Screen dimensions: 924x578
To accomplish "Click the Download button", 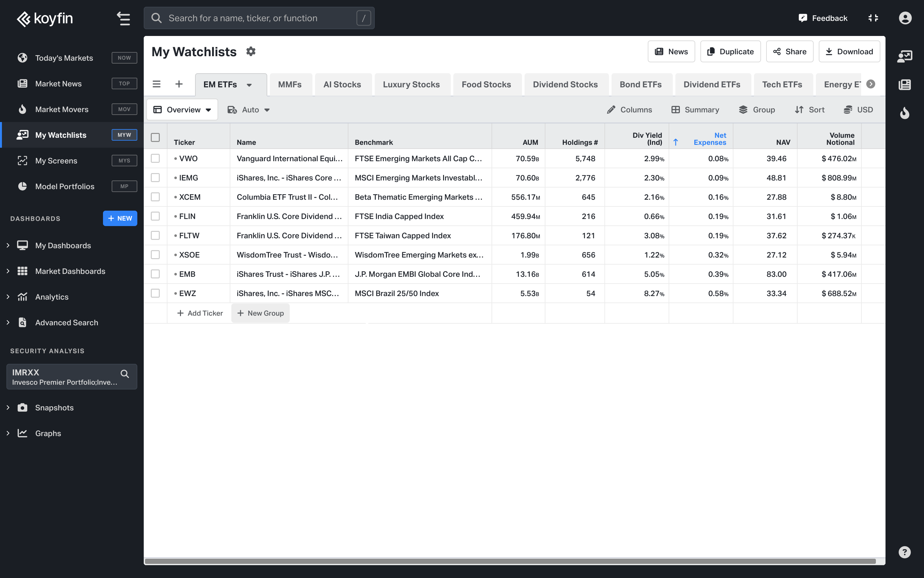I will pos(849,51).
